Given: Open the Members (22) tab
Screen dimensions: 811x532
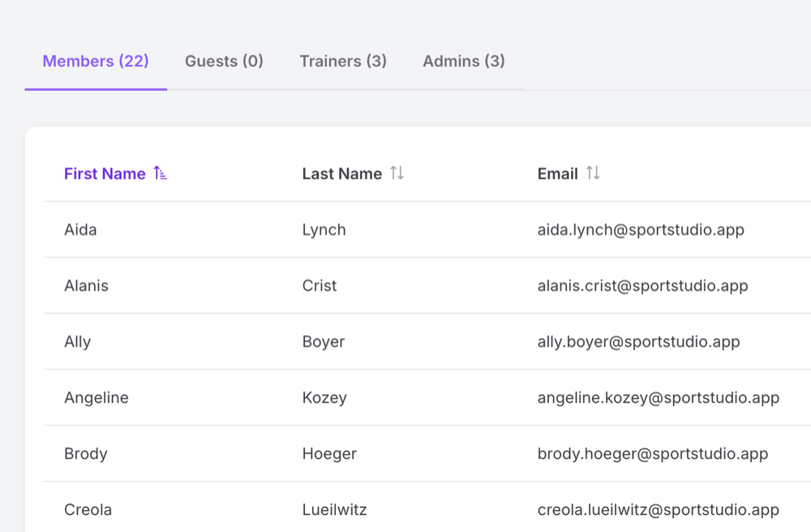Looking at the screenshot, I should [x=96, y=61].
